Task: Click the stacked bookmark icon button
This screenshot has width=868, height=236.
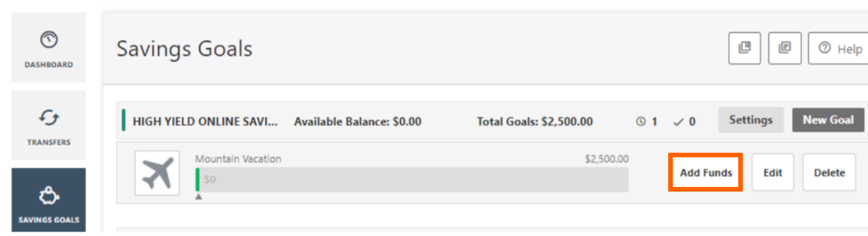Action: click(744, 48)
